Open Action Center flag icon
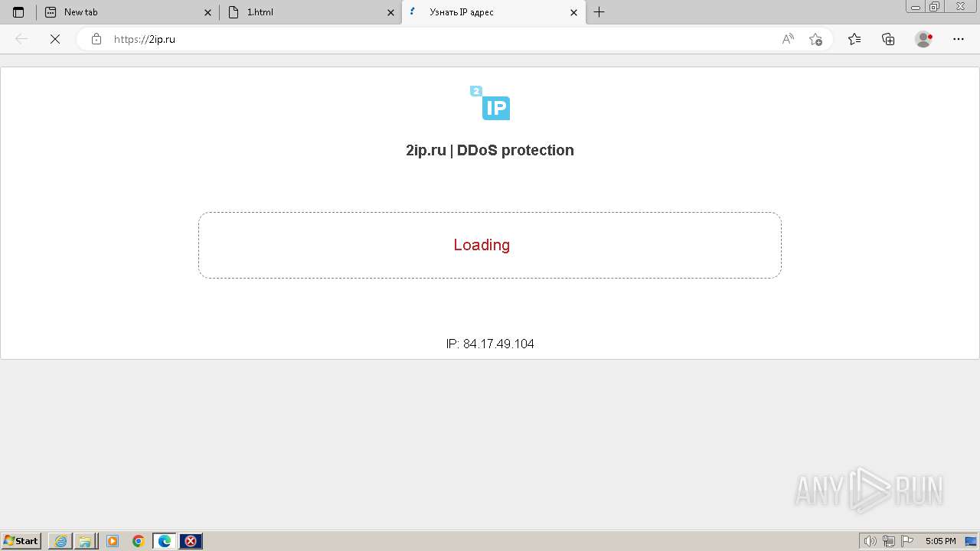This screenshot has height=551, width=980. 907,541
